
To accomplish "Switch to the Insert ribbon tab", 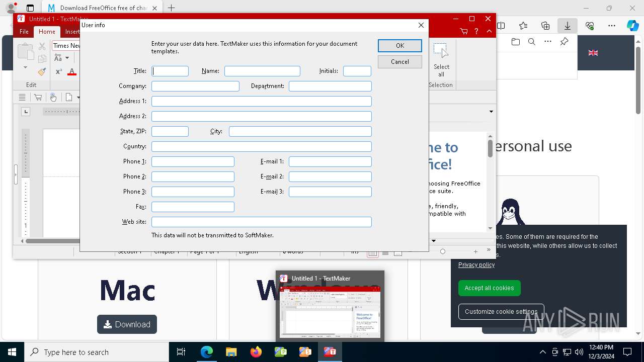I will point(72,31).
